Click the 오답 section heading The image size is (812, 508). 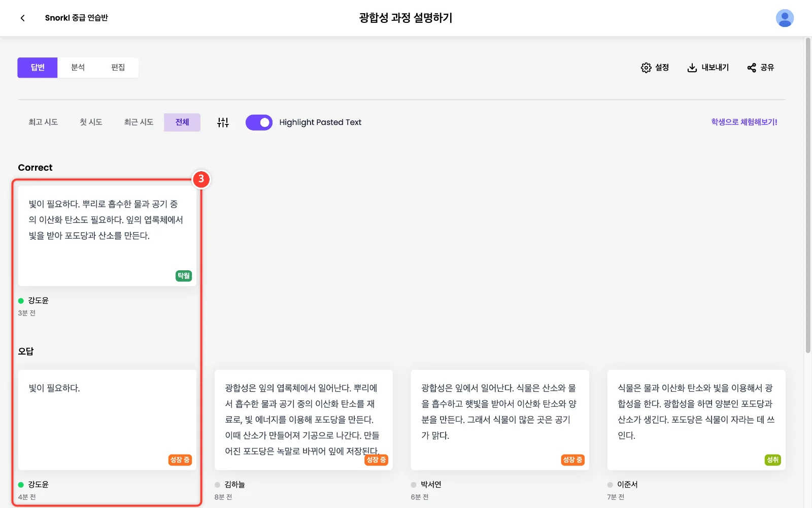[26, 352]
